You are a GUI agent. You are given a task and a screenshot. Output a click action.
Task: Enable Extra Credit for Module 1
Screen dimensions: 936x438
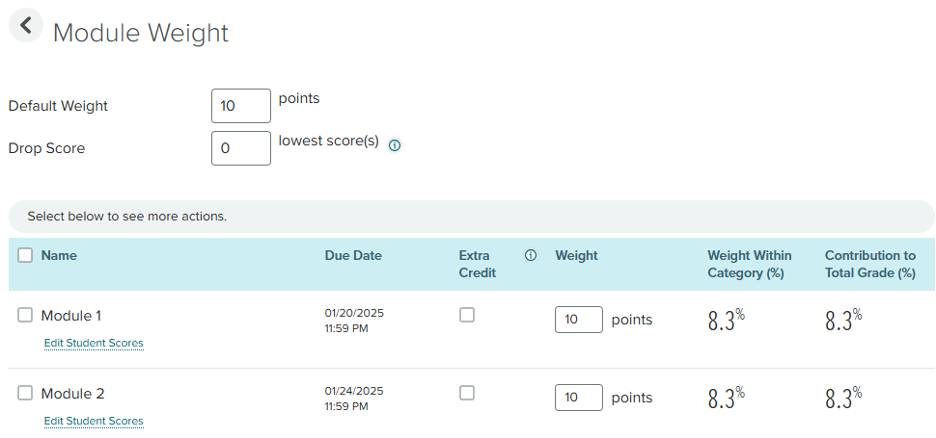[467, 315]
